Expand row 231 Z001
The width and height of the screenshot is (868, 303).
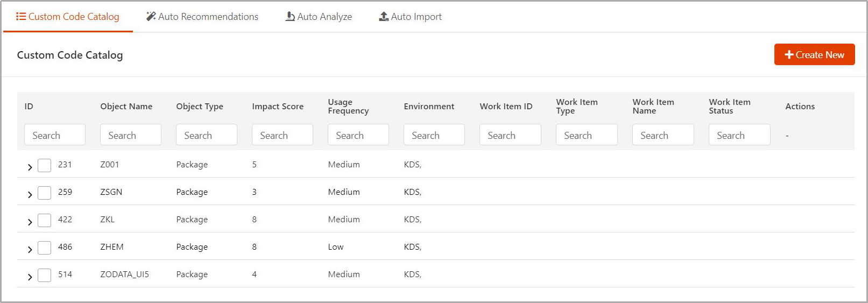tap(30, 167)
